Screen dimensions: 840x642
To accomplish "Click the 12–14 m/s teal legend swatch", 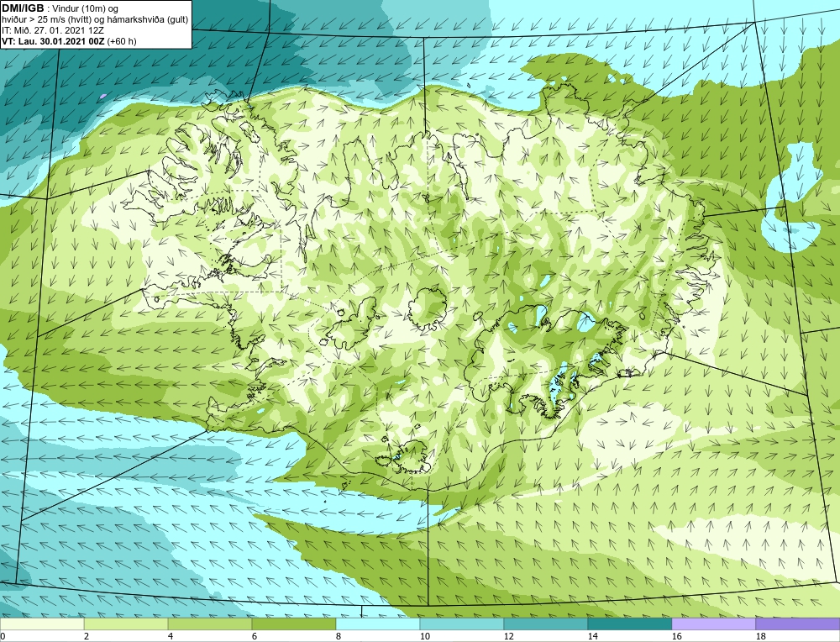I will [545, 624].
